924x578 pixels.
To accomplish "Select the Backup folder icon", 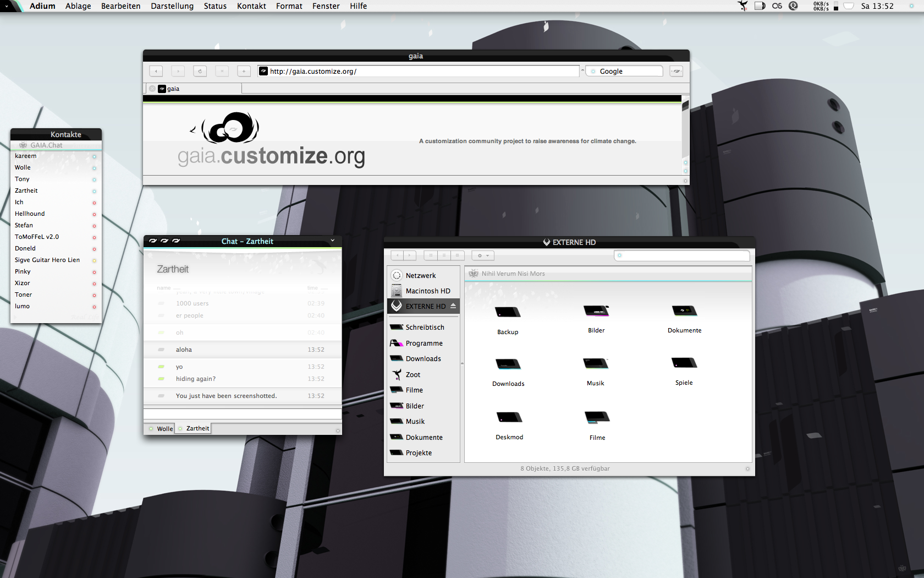I will tap(508, 313).
